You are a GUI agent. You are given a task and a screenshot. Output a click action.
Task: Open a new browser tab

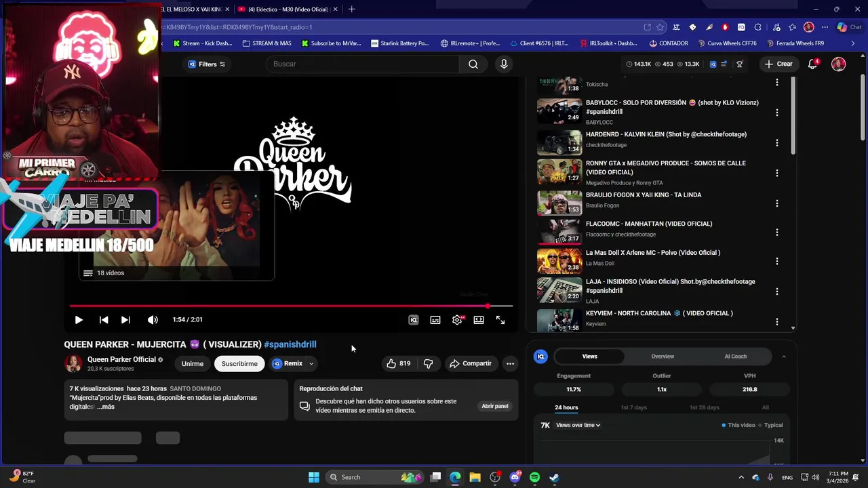[351, 9]
